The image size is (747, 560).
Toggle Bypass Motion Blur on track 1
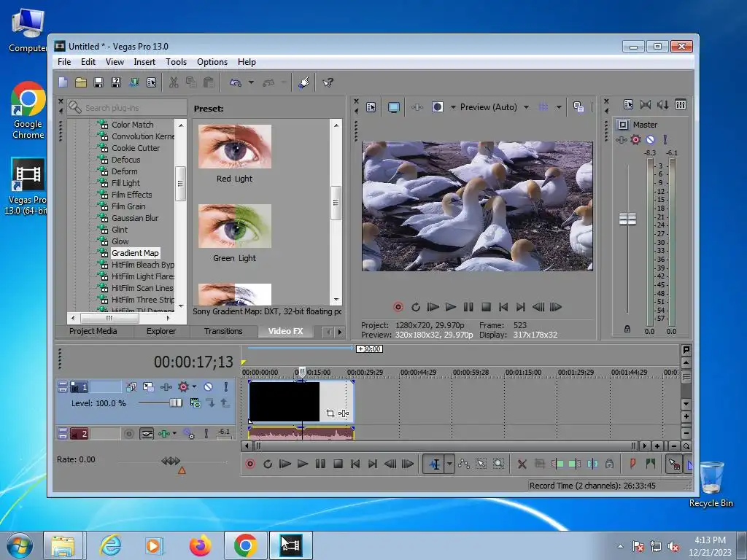pyautogui.click(x=131, y=386)
